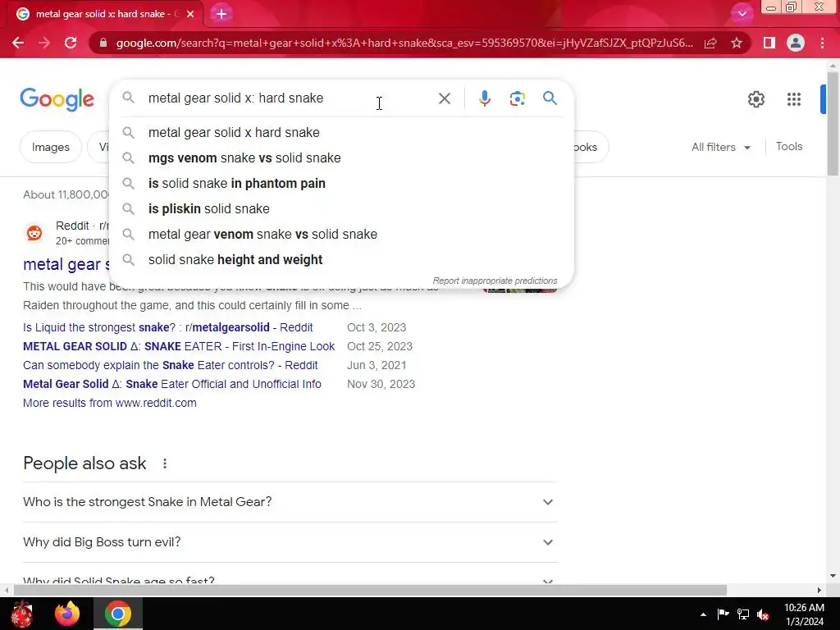Click the Reddit favicon on first result

tap(34, 233)
